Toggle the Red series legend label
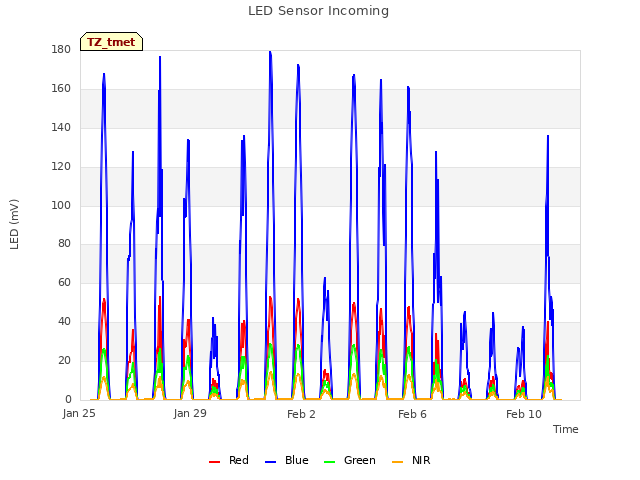This screenshot has width=640, height=480. click(239, 460)
